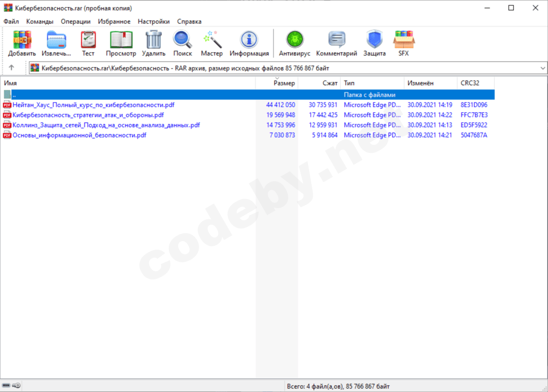Click the Защита shield icon

[x=374, y=44]
